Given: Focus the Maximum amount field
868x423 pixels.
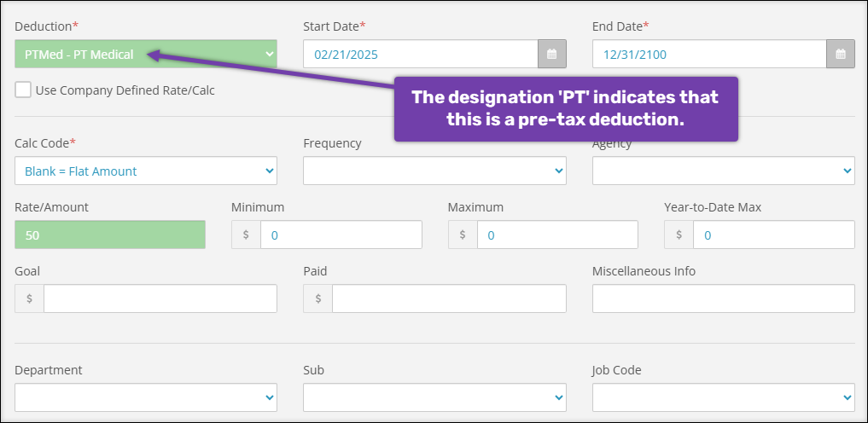Looking at the screenshot, I should (x=556, y=235).
